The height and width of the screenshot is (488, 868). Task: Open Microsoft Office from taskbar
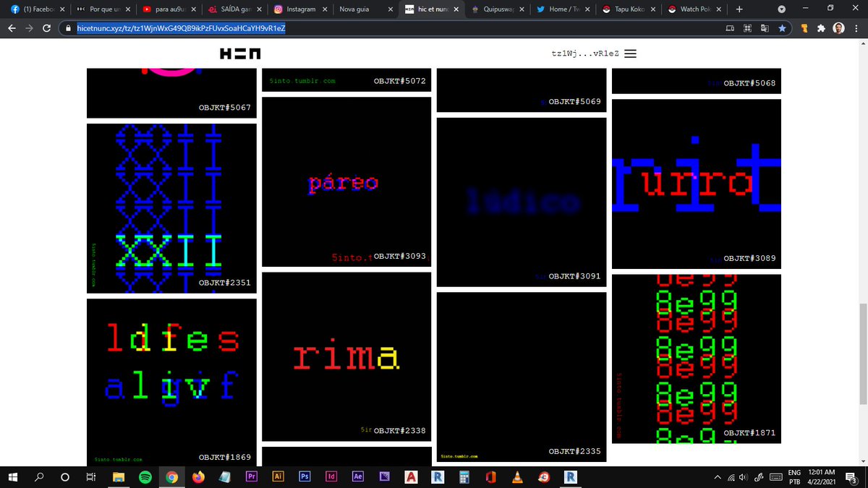[490, 477]
